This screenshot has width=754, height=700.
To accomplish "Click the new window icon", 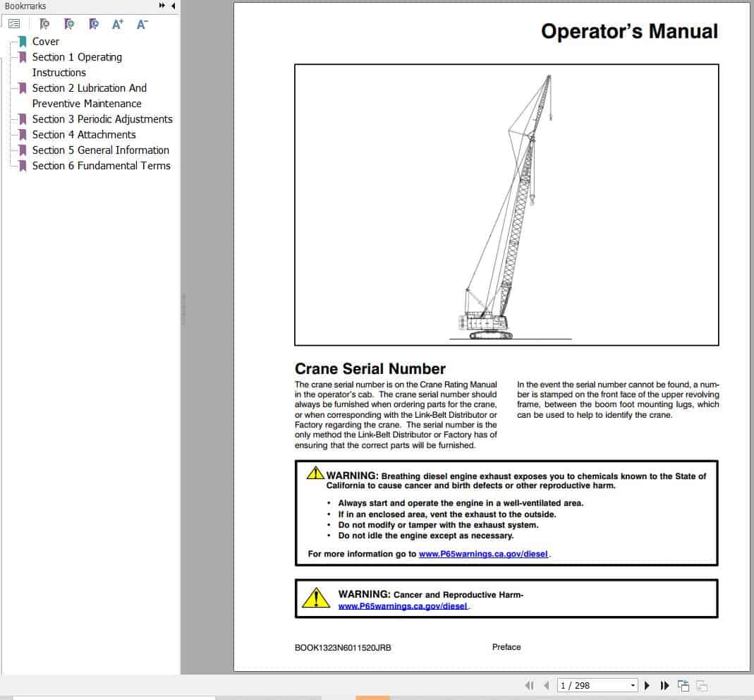I will point(683,685).
